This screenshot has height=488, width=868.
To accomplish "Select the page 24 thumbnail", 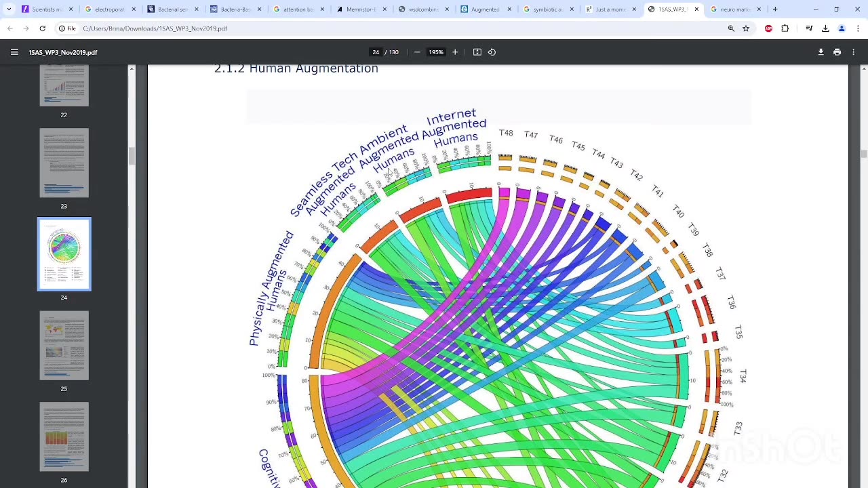I will coord(64,254).
